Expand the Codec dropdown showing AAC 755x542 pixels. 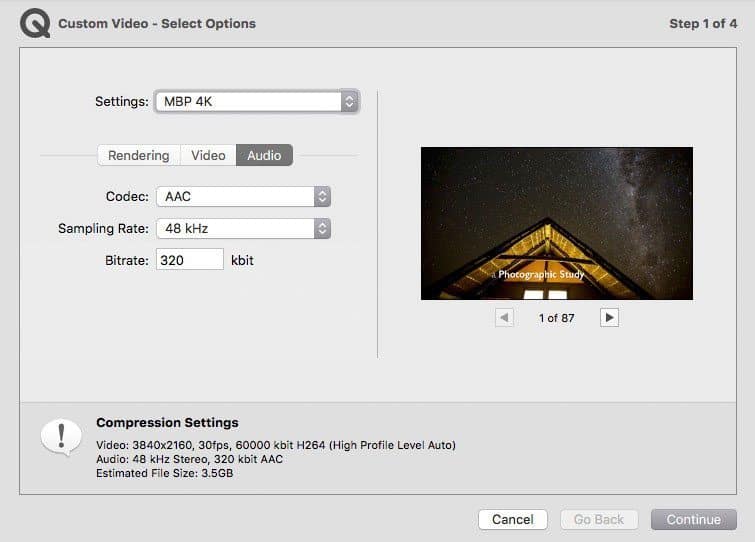[x=243, y=197]
